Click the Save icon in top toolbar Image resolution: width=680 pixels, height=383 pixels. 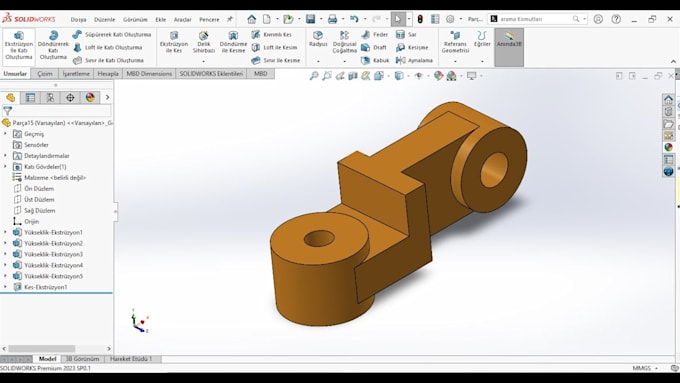[311, 19]
